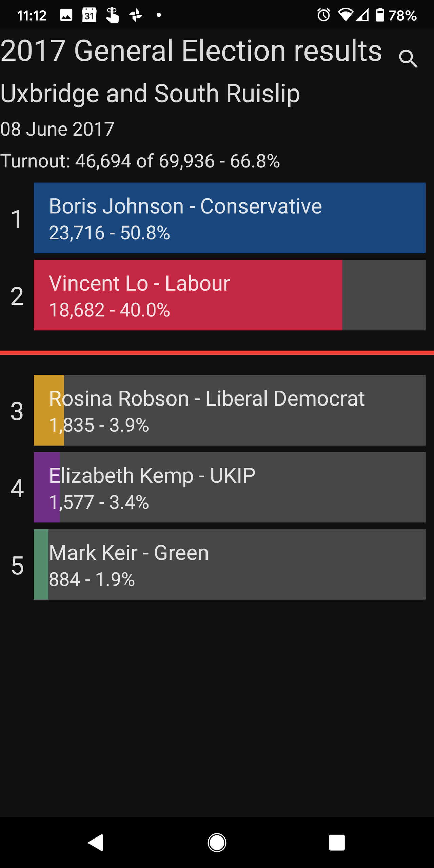
Task: Tap the search magnifier icon
Action: pos(408,58)
